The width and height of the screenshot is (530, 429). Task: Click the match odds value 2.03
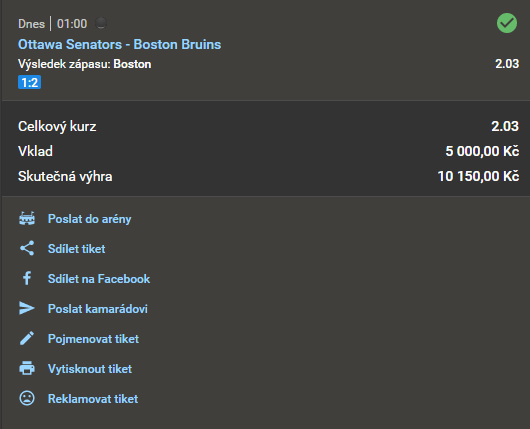coord(507,64)
